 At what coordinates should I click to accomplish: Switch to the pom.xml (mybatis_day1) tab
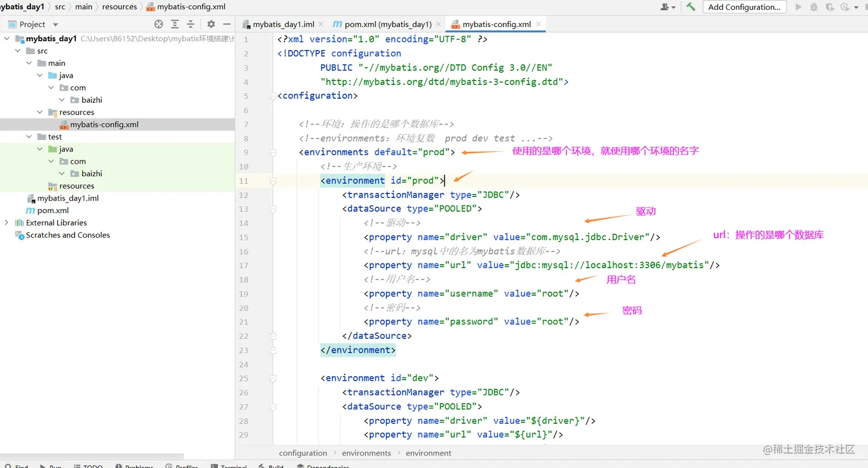(388, 24)
